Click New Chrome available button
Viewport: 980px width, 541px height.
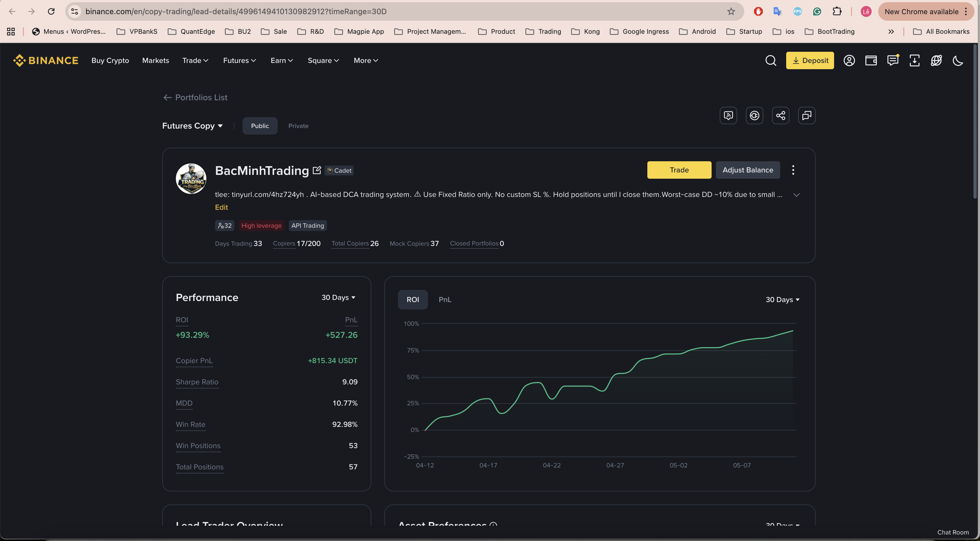click(x=926, y=11)
